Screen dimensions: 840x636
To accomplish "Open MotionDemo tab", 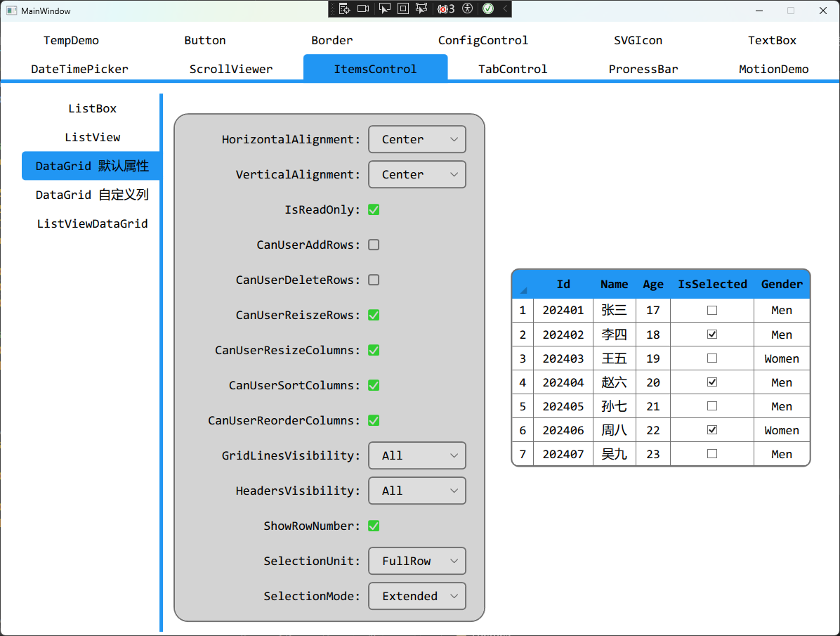I will [x=774, y=69].
